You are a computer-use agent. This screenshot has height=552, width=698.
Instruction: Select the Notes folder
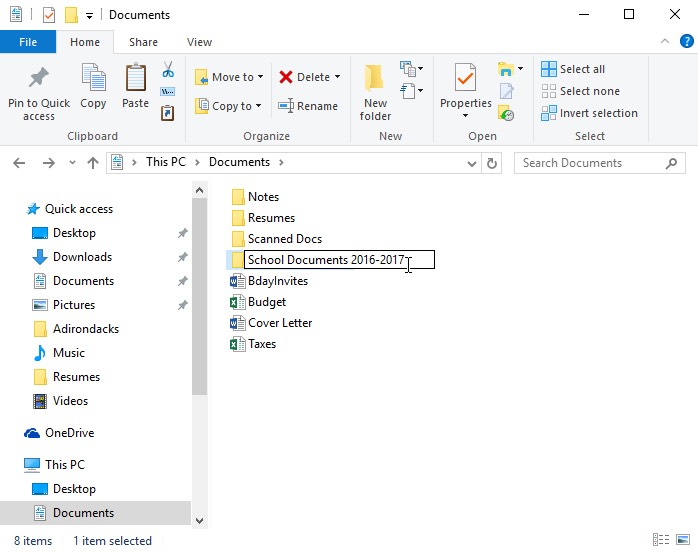[x=255, y=197]
